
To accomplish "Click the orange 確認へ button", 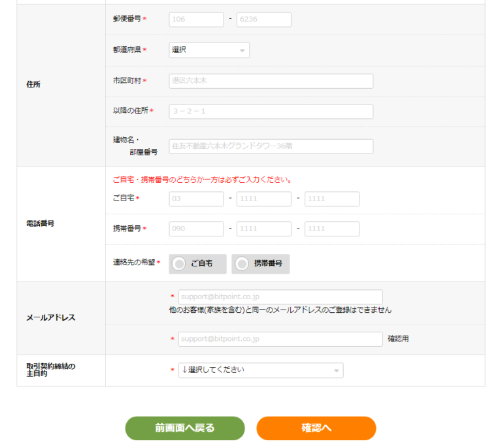I will (x=316, y=428).
